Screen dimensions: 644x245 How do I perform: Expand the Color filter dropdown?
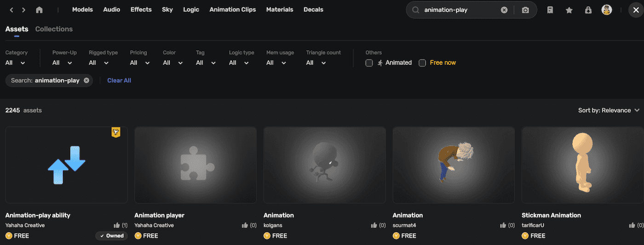173,63
